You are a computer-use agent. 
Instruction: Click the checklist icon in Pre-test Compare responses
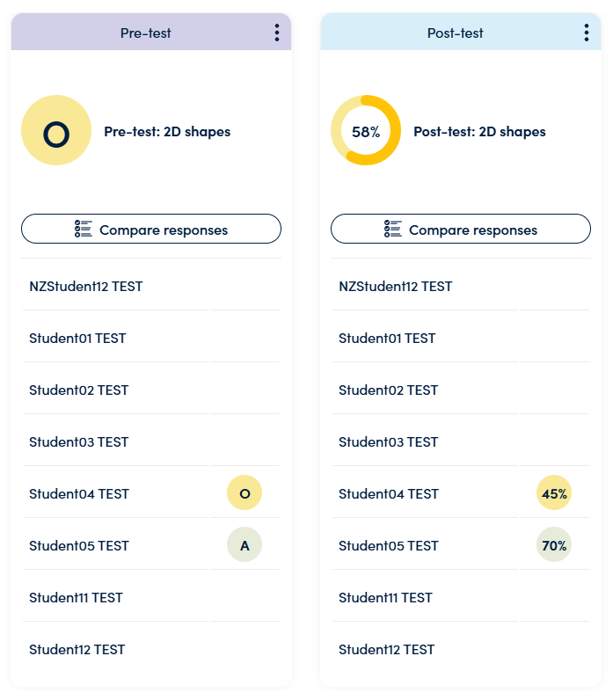click(x=83, y=229)
